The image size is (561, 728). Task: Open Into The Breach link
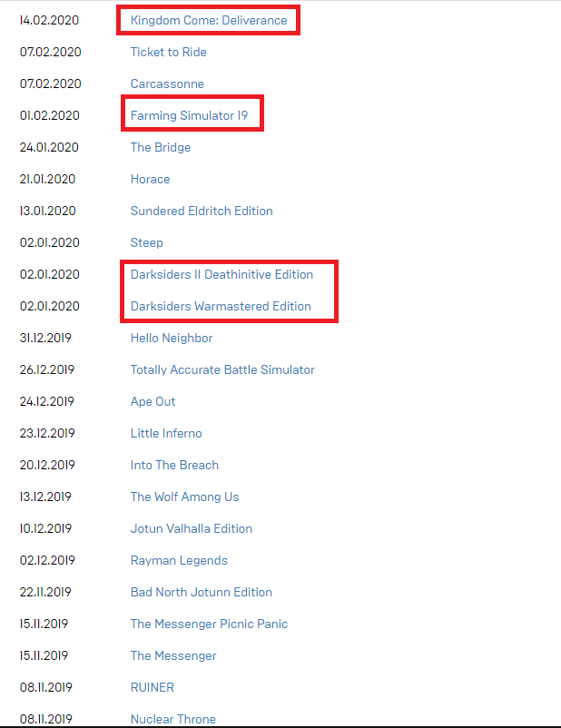174,466
